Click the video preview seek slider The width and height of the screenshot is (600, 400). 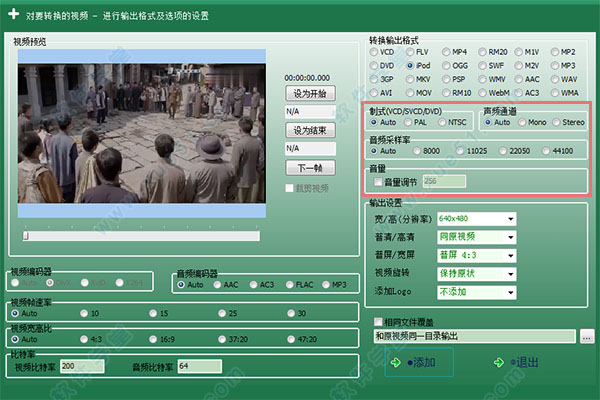140,236
